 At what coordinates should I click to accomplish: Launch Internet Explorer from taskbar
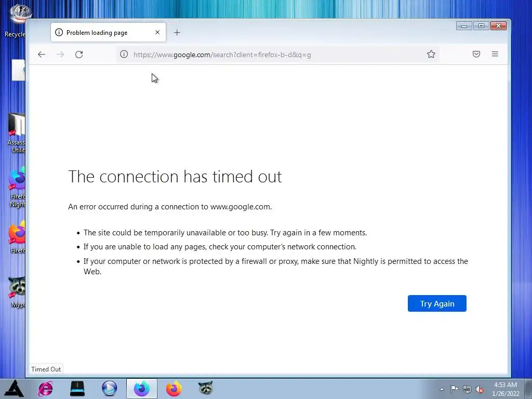click(x=46, y=389)
